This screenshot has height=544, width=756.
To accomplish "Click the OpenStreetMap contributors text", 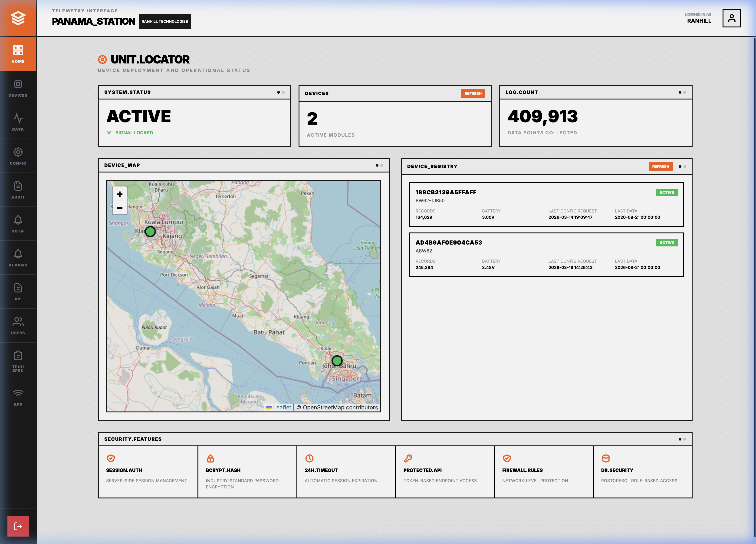I will [340, 407].
